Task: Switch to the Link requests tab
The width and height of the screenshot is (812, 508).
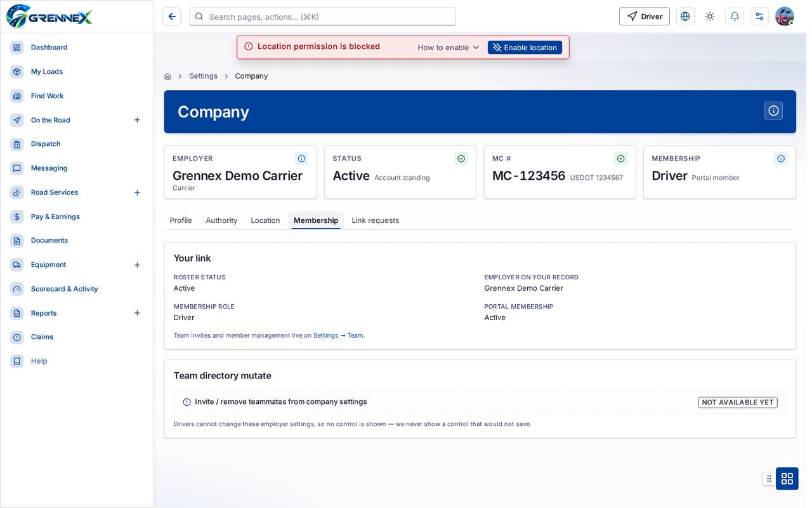Action: pos(376,220)
